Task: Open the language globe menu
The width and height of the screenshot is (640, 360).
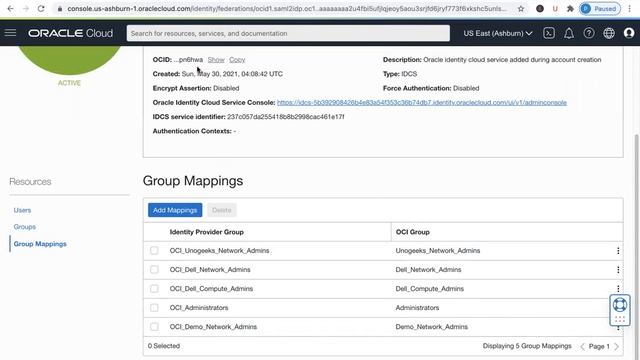Action: click(609, 33)
